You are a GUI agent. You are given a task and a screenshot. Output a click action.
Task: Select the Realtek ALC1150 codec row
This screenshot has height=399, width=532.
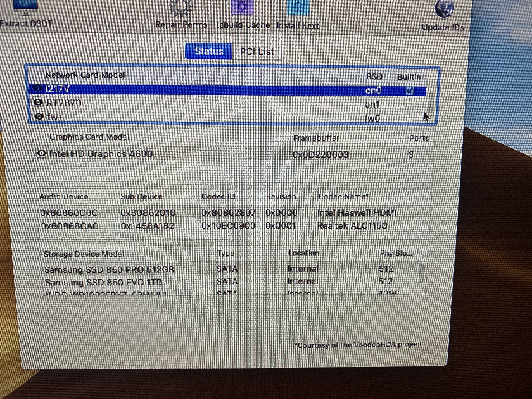[234, 226]
